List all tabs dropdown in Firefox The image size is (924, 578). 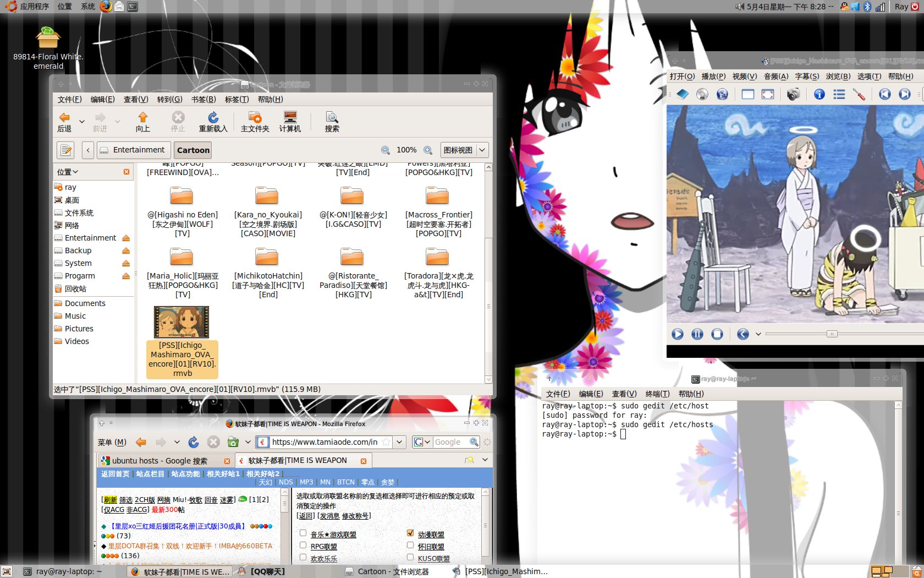point(485,460)
